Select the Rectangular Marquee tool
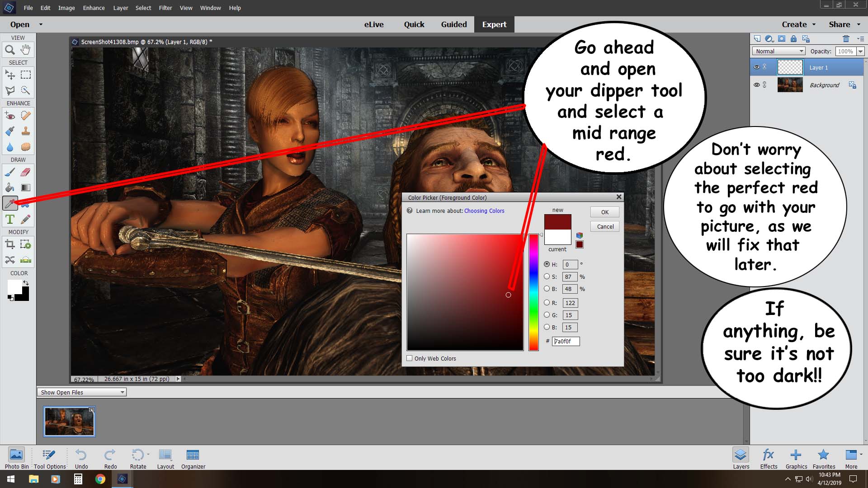The width and height of the screenshot is (868, 488). tap(26, 75)
